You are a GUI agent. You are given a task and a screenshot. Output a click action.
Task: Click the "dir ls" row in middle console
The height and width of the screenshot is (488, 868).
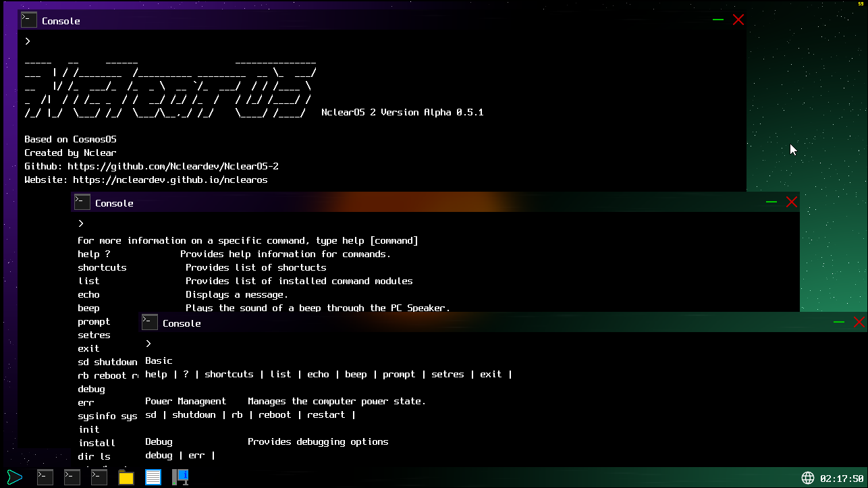[x=94, y=456]
